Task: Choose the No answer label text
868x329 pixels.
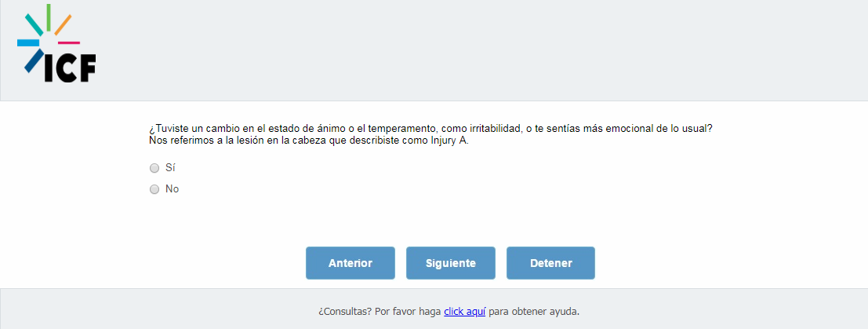Action: click(x=173, y=189)
